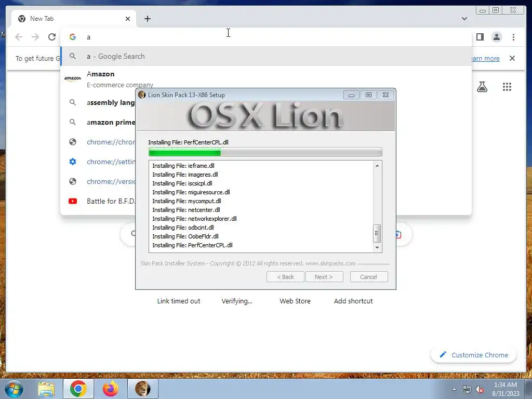532x399 pixels.
Task: Open the Web Store shortcut
Action: 295,301
